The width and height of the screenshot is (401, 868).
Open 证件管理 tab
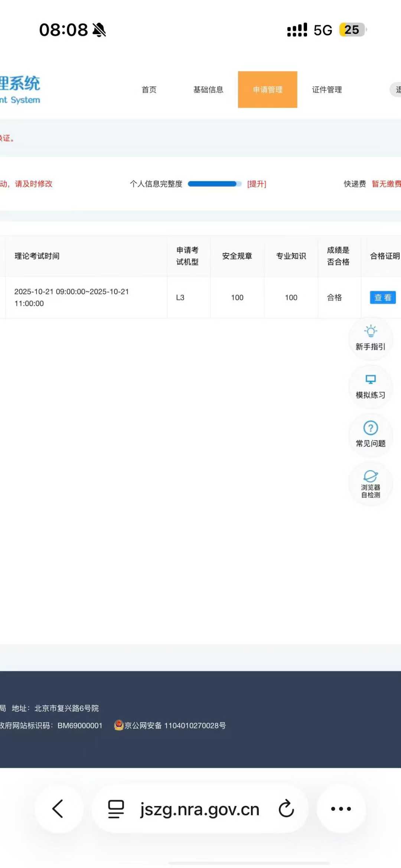click(327, 89)
